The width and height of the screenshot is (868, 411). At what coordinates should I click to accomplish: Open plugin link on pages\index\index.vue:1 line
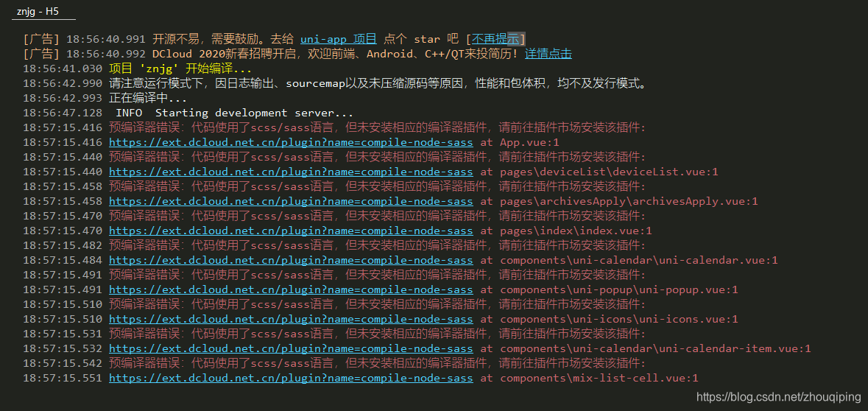291,231
